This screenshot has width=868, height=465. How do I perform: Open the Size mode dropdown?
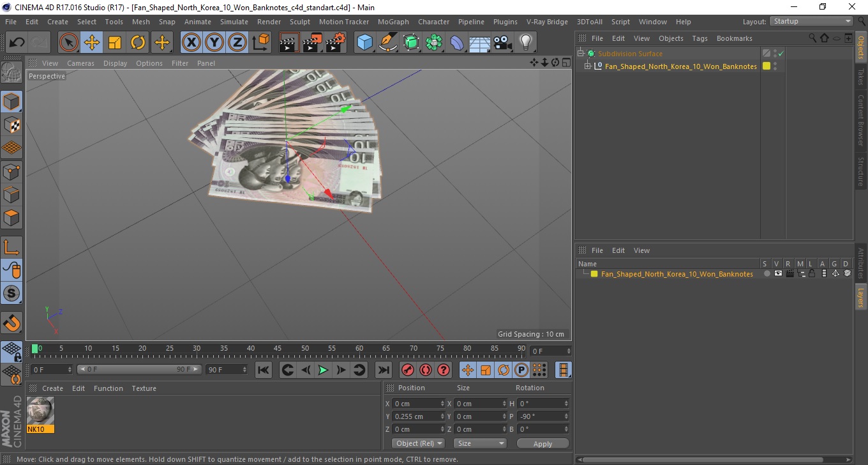coord(480,443)
